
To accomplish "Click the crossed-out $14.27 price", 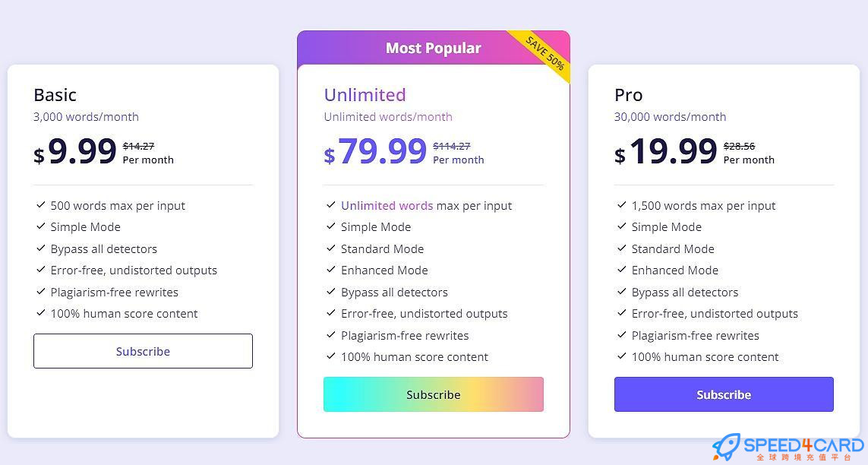I will 138,146.
